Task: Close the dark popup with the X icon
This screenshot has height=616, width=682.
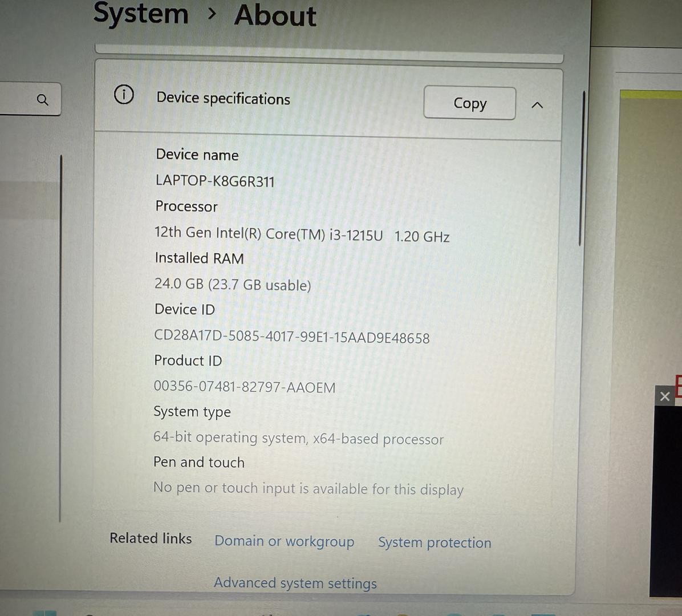Action: [664, 396]
